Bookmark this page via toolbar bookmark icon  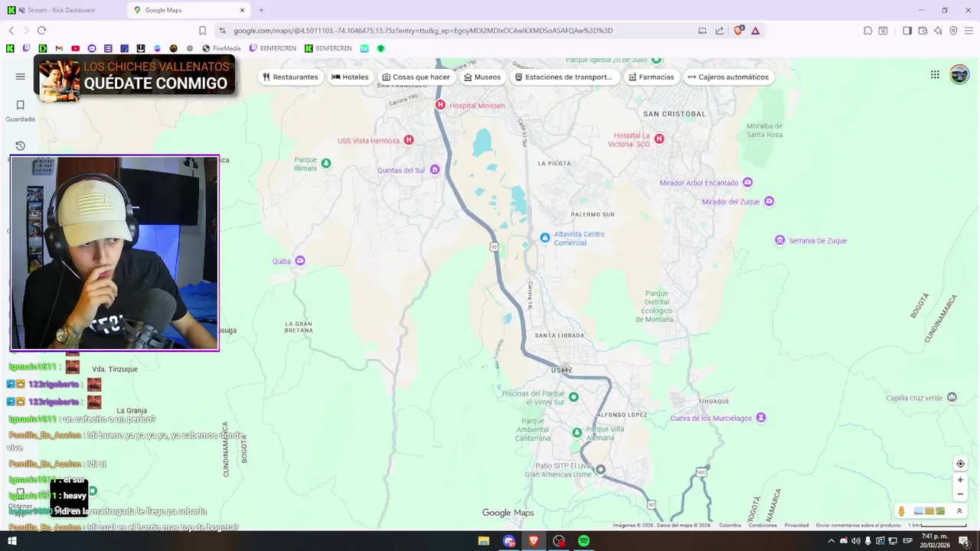(x=202, y=31)
